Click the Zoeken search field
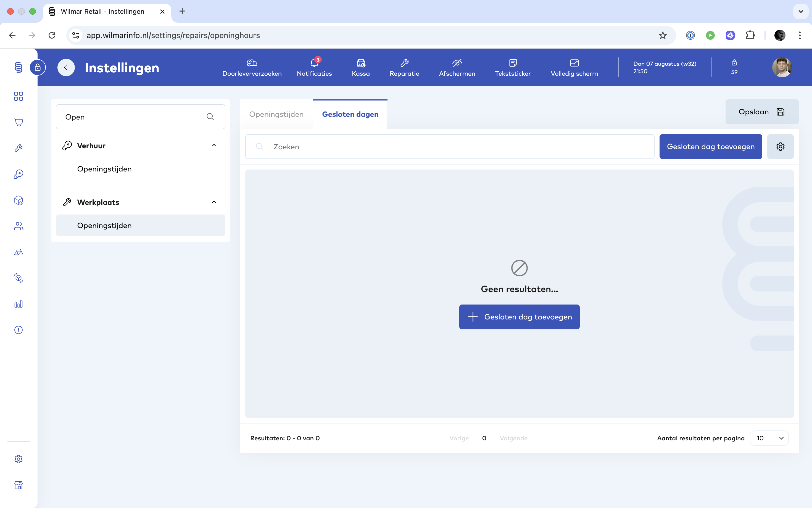Viewport: 812px width, 508px height. [x=449, y=147]
